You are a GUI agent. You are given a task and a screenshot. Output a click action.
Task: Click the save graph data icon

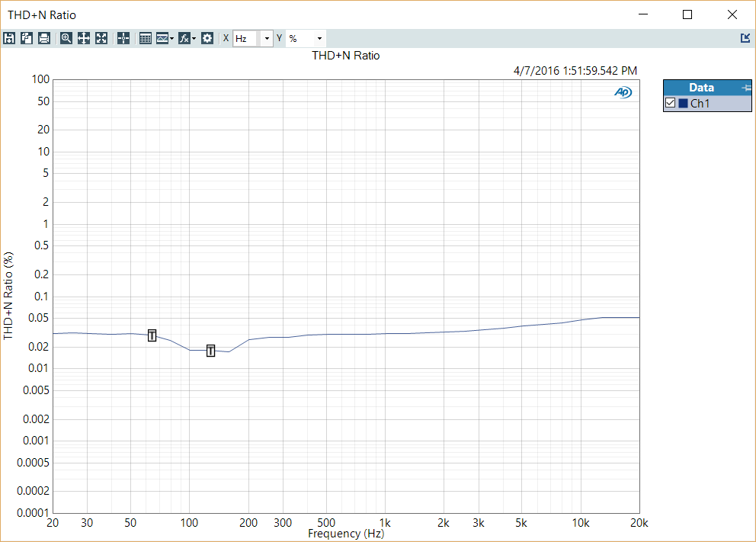(9, 38)
